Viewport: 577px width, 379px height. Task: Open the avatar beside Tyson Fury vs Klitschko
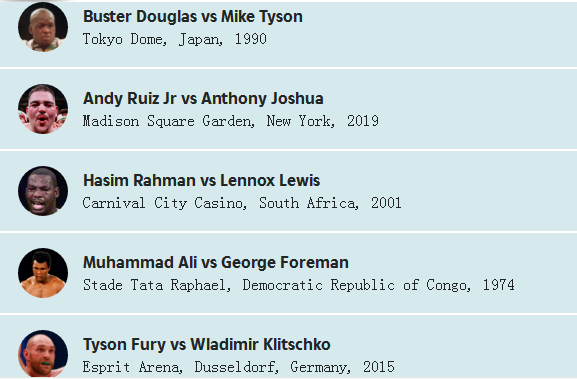click(43, 354)
